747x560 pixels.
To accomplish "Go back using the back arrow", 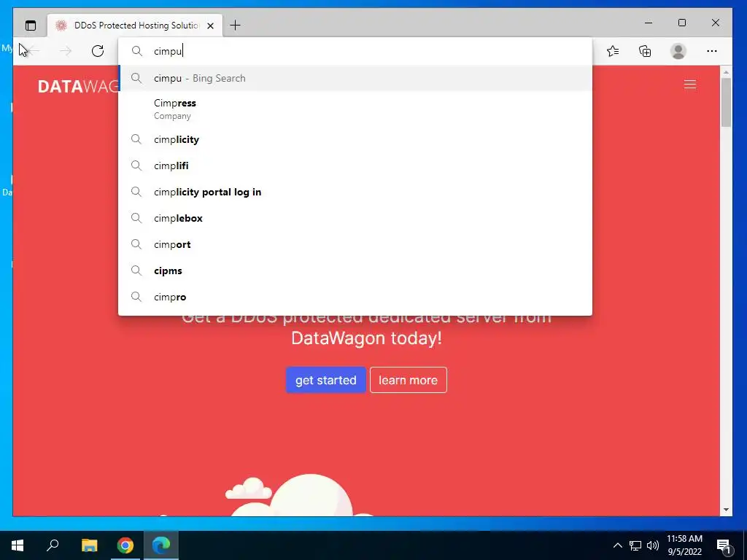I will tap(32, 51).
